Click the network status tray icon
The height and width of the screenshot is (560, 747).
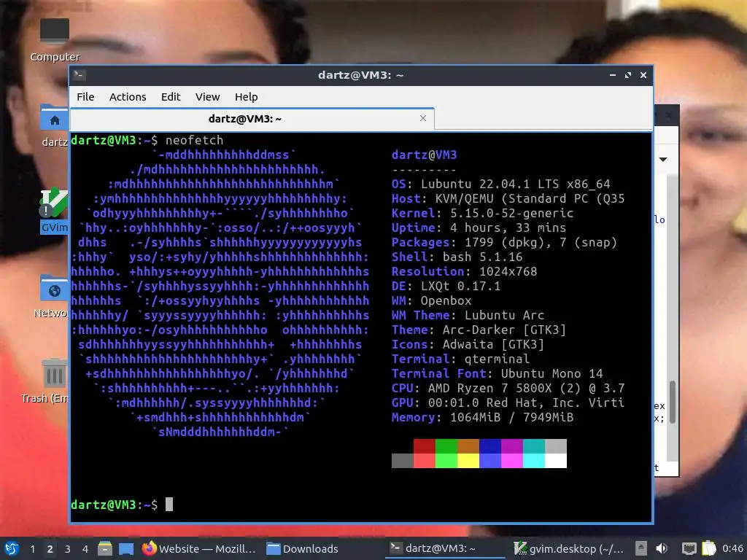pyautogui.click(x=689, y=548)
